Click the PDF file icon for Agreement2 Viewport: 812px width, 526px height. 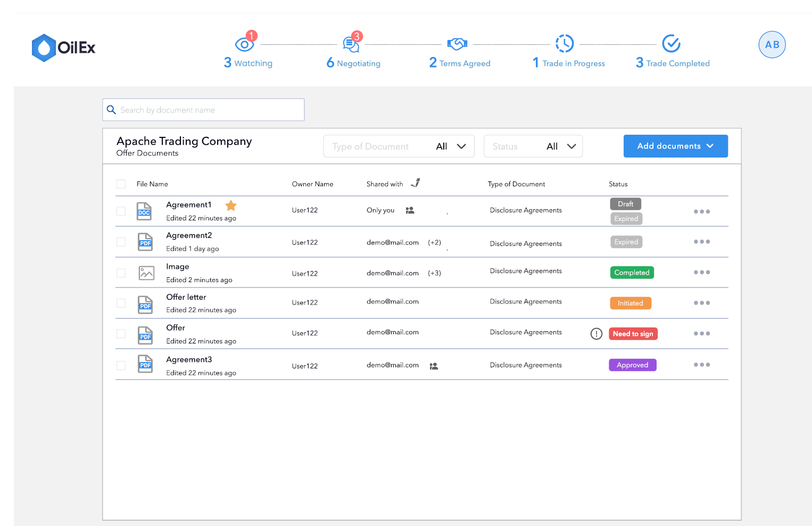pos(145,242)
